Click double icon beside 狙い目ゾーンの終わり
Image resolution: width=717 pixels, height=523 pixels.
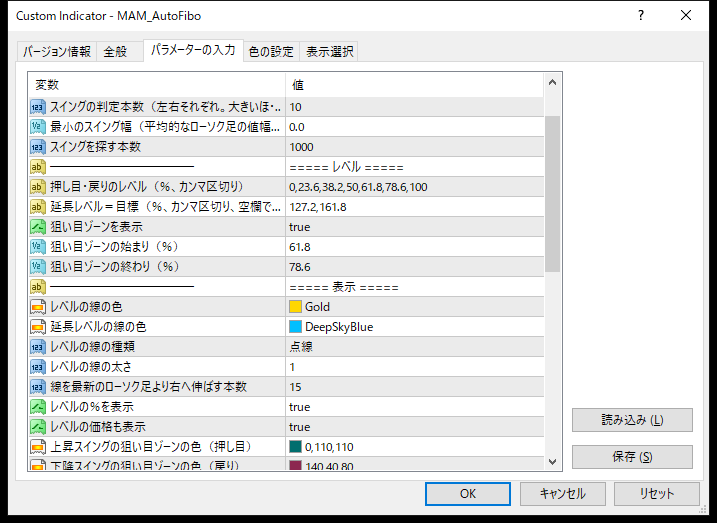click(x=37, y=267)
